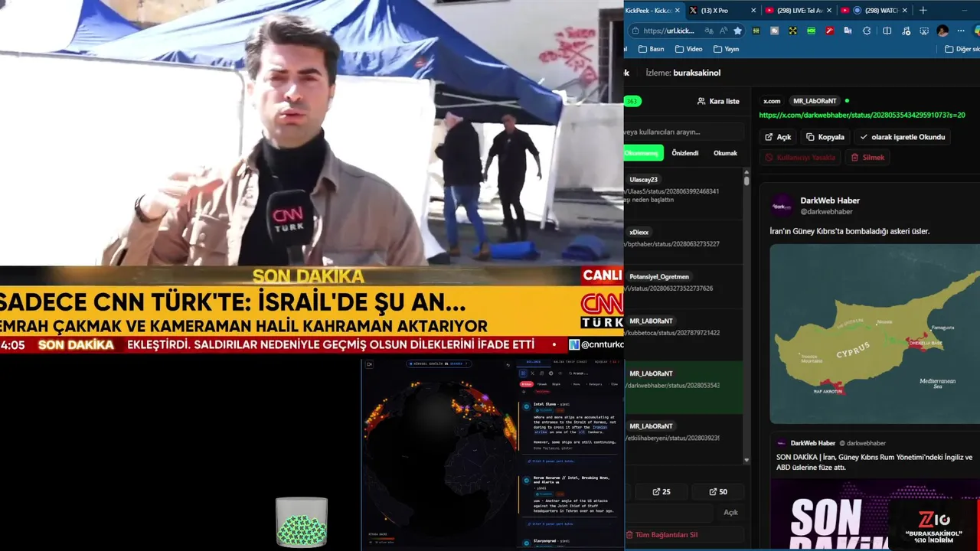980x551 pixels.
Task: Click the izleme: buraksakinol header text
Action: pyautogui.click(x=683, y=73)
